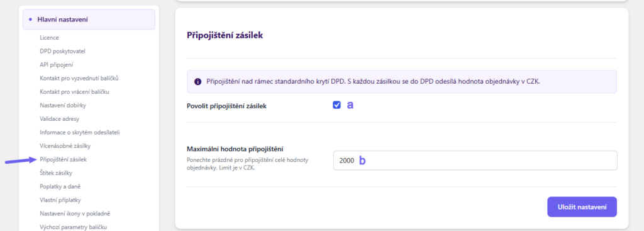Open DPD poskytovatel settings
The width and height of the screenshot is (644, 231).
point(62,51)
